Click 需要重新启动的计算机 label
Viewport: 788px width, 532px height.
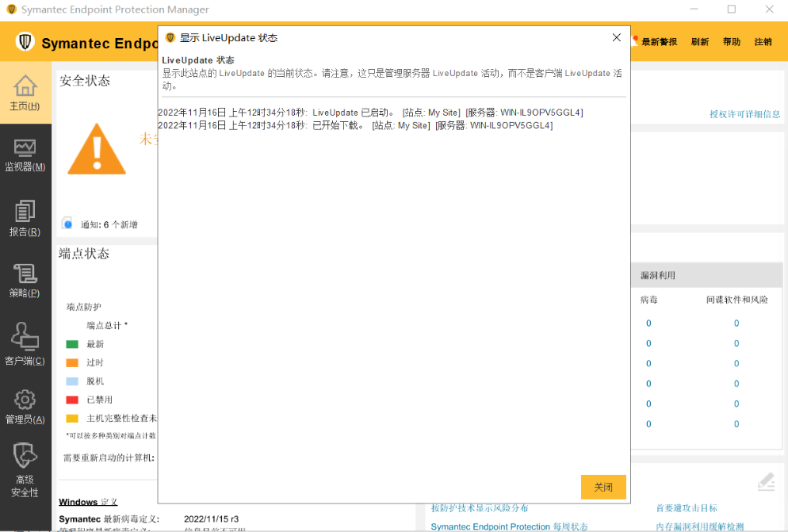(x=109, y=457)
